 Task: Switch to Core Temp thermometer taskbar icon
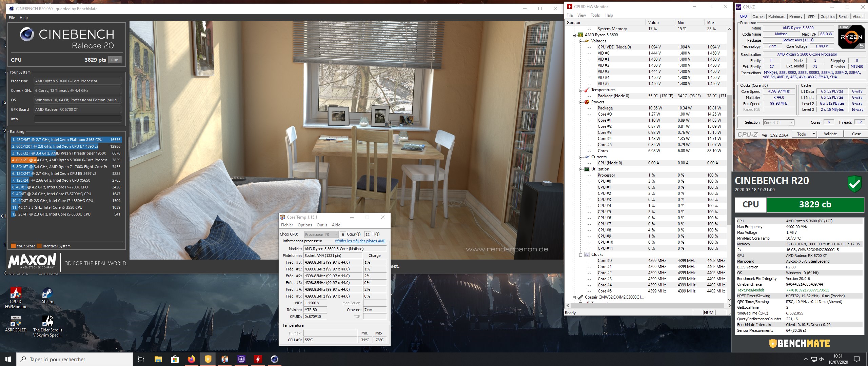(224, 359)
